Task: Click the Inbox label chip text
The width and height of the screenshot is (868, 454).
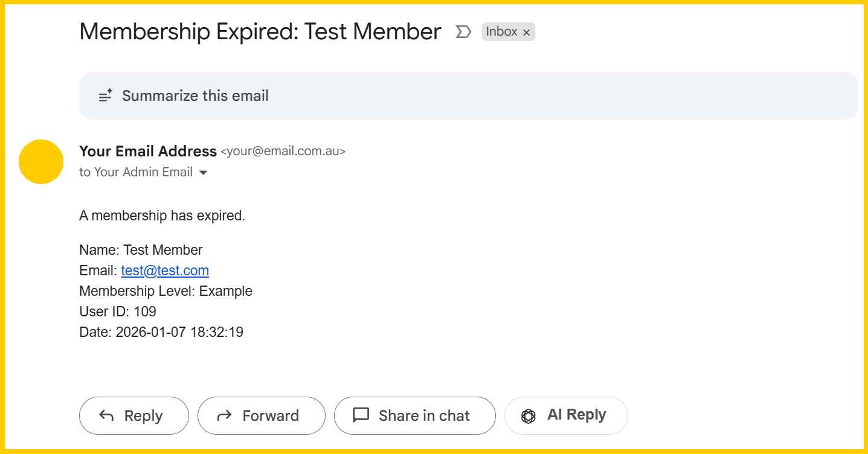Action: click(x=501, y=32)
